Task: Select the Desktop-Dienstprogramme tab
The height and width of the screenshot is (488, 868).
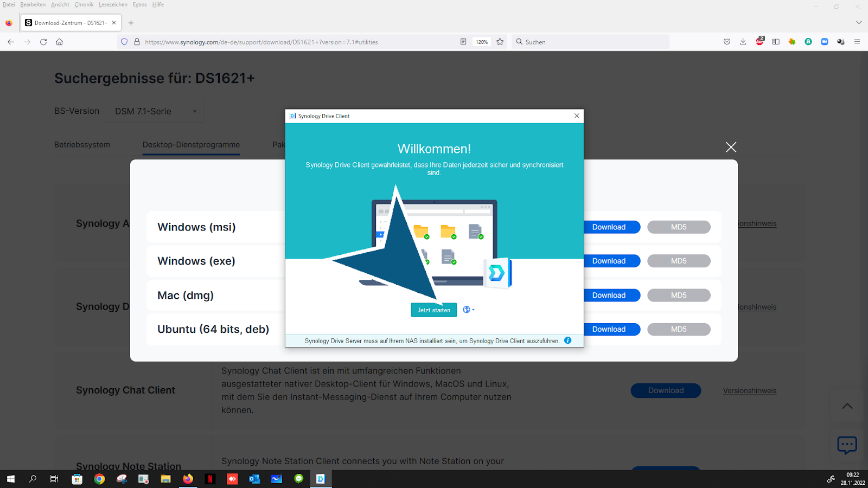Action: (191, 145)
